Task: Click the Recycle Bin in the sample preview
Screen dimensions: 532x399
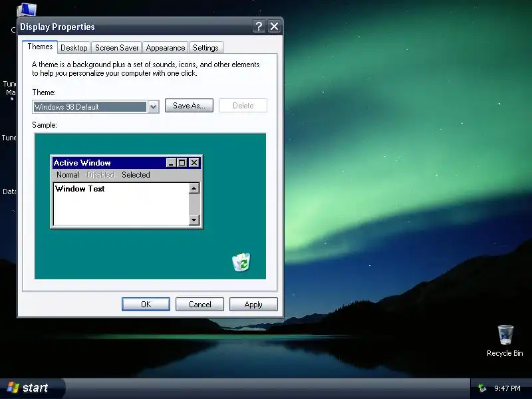Action: (x=241, y=262)
